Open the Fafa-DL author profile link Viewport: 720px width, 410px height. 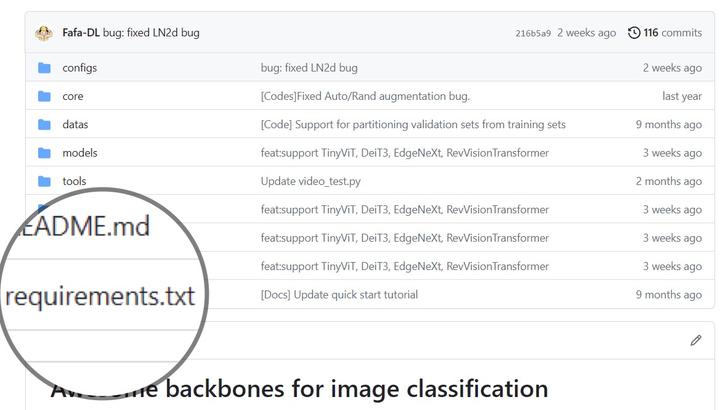click(x=81, y=33)
